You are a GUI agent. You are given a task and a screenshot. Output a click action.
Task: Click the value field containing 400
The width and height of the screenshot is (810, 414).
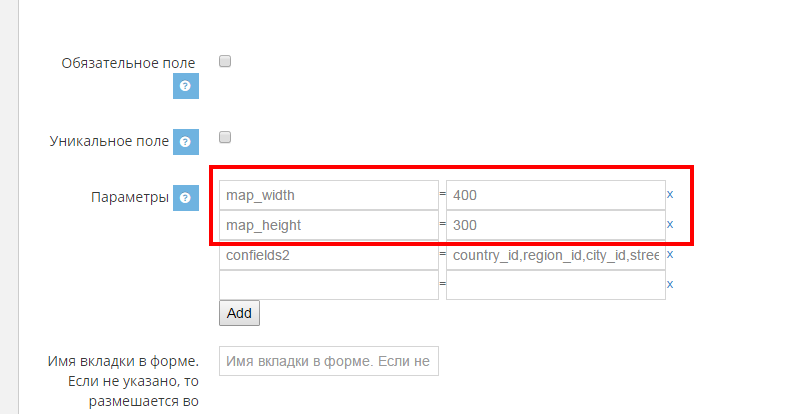555,195
